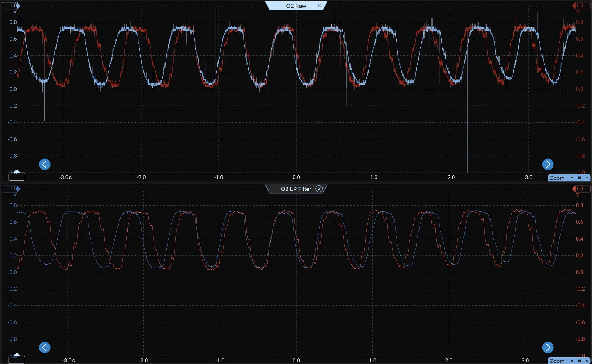The image size is (592, 364).
Task: Close the Zoom overview in O2 LP Filter view
Action: click(x=587, y=361)
